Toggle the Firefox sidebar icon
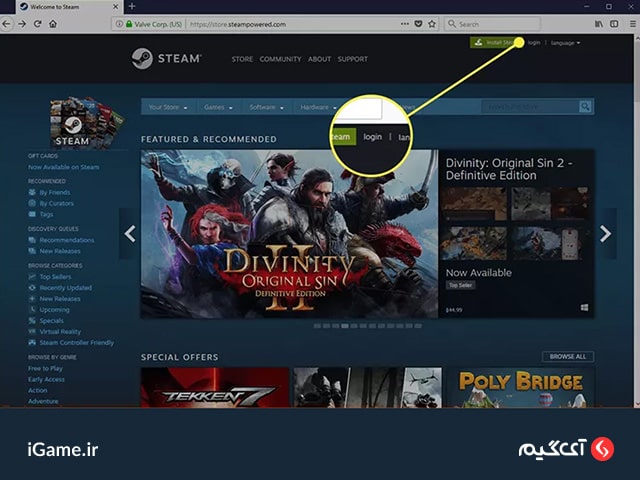640x480 pixels. click(x=614, y=24)
